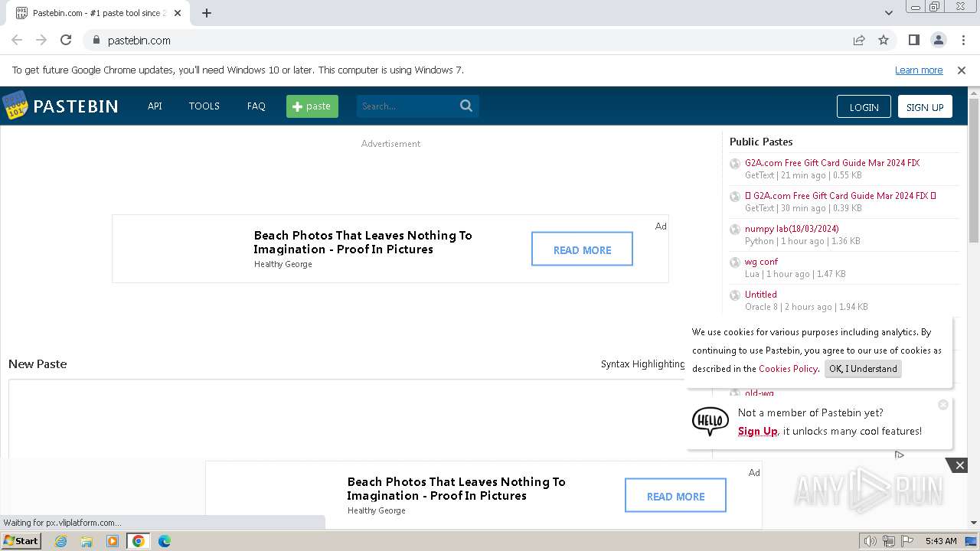The height and width of the screenshot is (551, 980).
Task: Toggle the browser side panel icon
Action: click(913, 40)
